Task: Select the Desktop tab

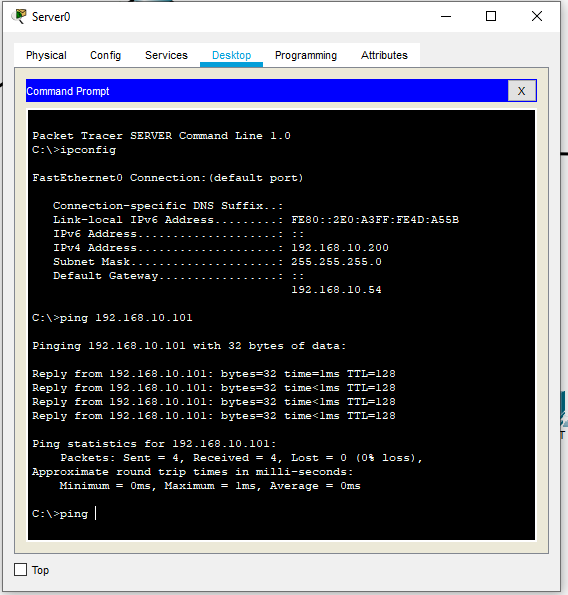Action: click(231, 55)
